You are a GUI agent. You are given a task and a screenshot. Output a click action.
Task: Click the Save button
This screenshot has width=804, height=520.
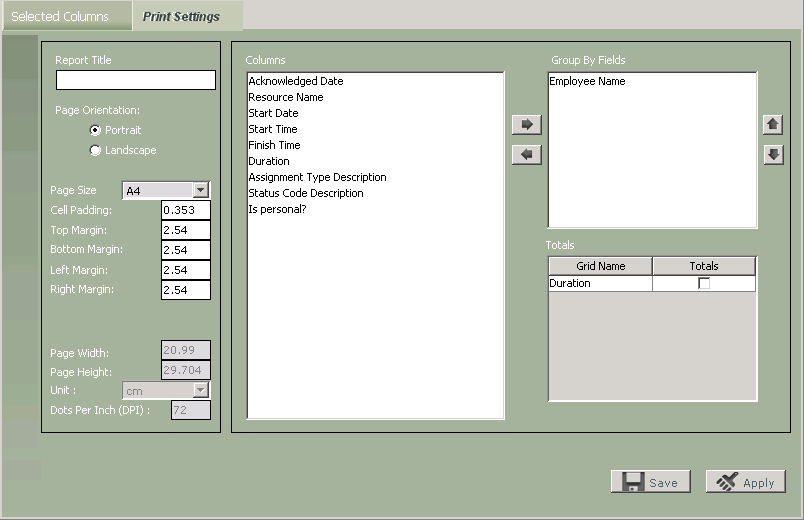(x=650, y=482)
